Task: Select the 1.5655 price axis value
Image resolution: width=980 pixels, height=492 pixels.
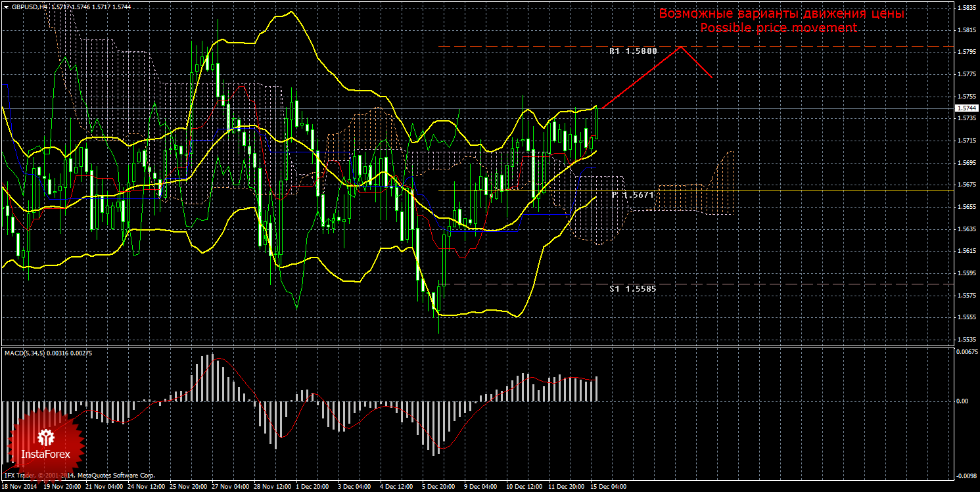Action: click(967, 207)
